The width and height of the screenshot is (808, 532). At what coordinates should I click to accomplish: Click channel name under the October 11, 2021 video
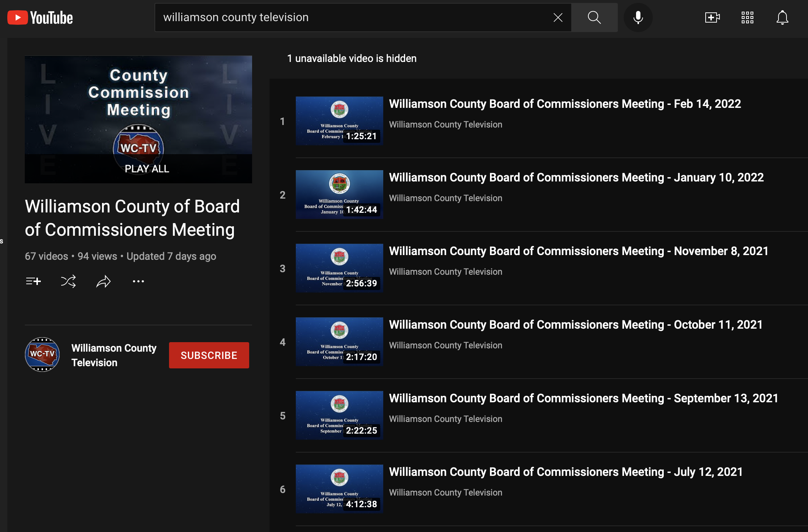(446, 345)
